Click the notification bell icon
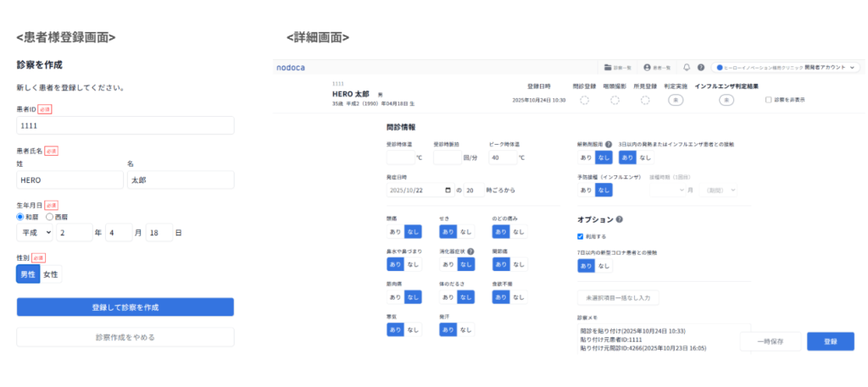The image size is (868, 387). pos(687,67)
